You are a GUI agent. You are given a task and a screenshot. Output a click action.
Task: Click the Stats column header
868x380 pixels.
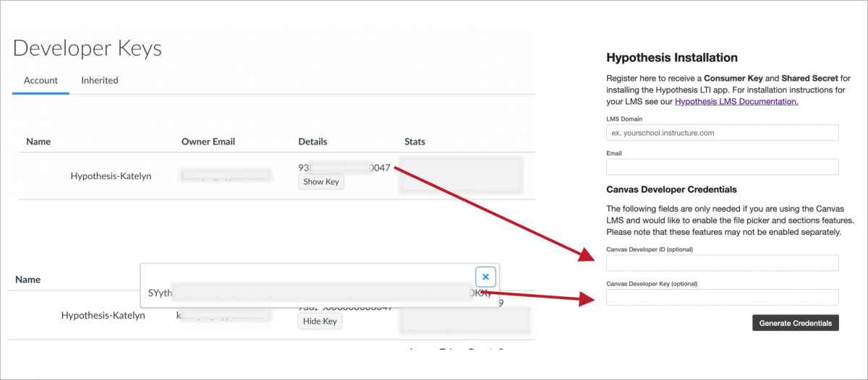[415, 142]
